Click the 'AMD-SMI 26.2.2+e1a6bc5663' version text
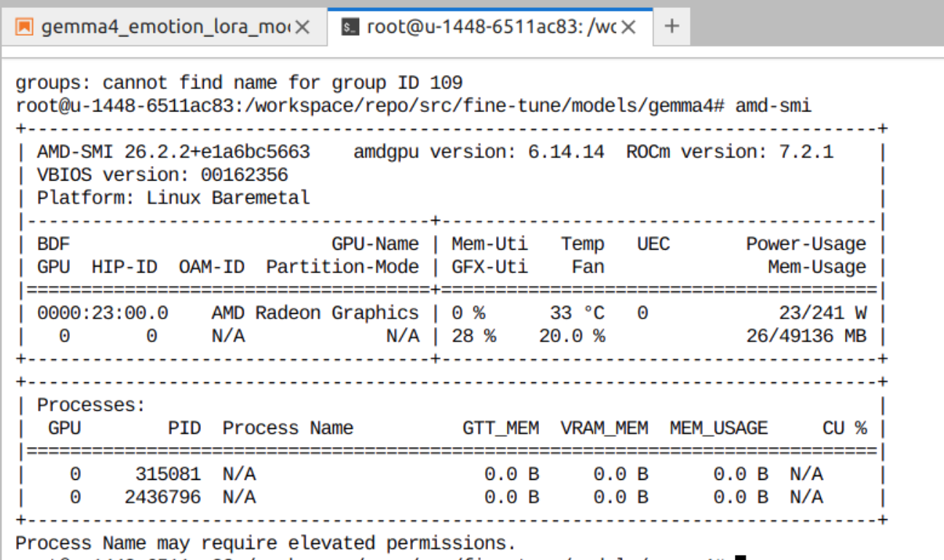The height and width of the screenshot is (560, 944). click(x=173, y=152)
